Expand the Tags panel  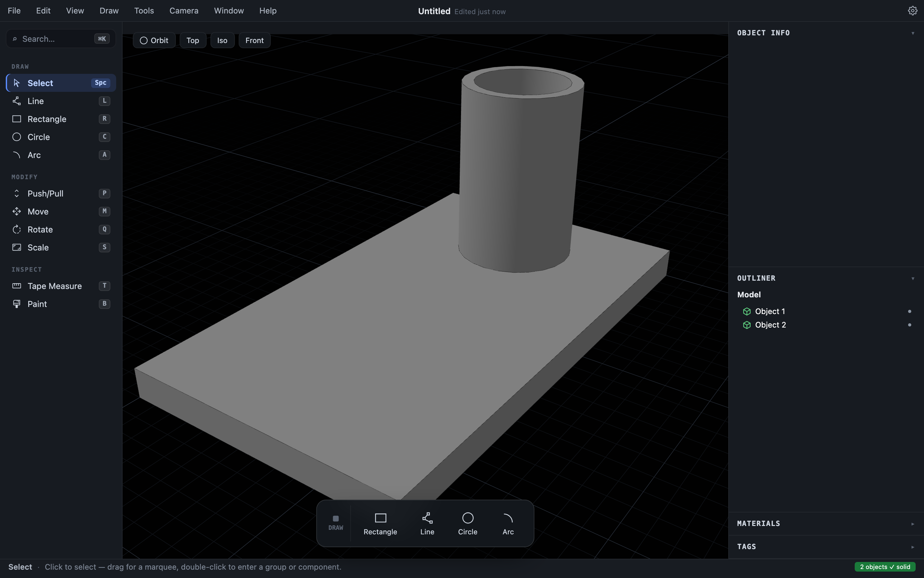click(x=913, y=547)
